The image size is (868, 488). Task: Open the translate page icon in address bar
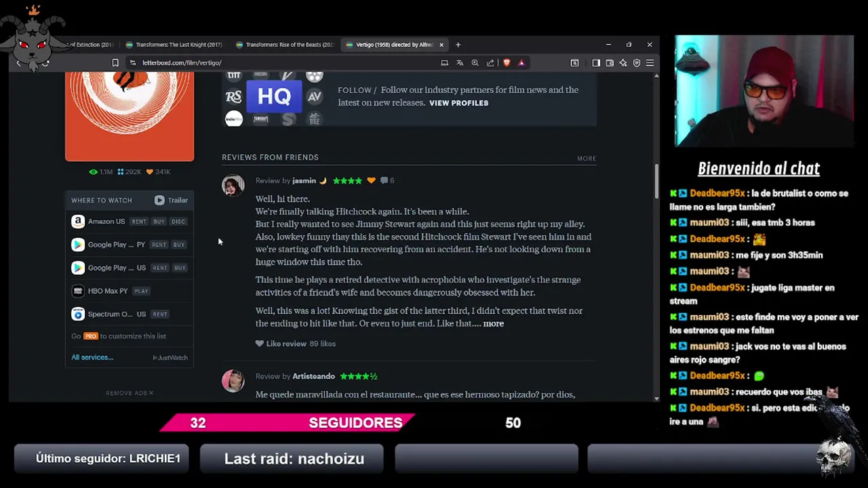pos(460,63)
